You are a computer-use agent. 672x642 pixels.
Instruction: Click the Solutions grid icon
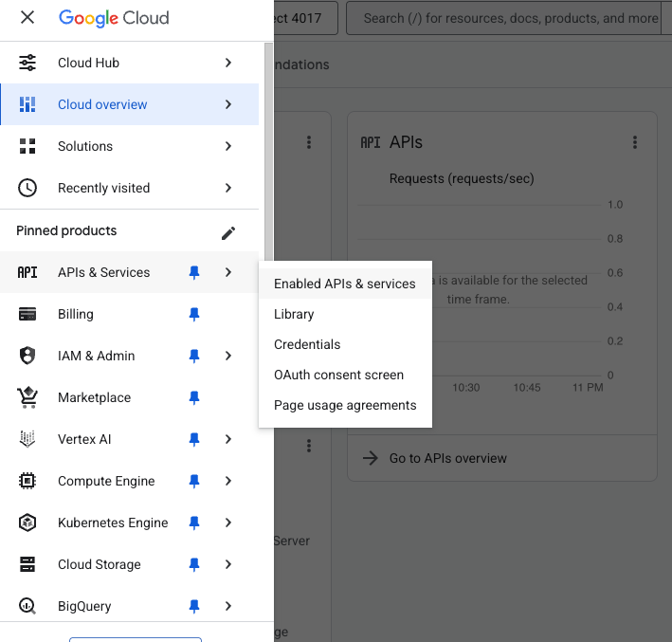27,146
